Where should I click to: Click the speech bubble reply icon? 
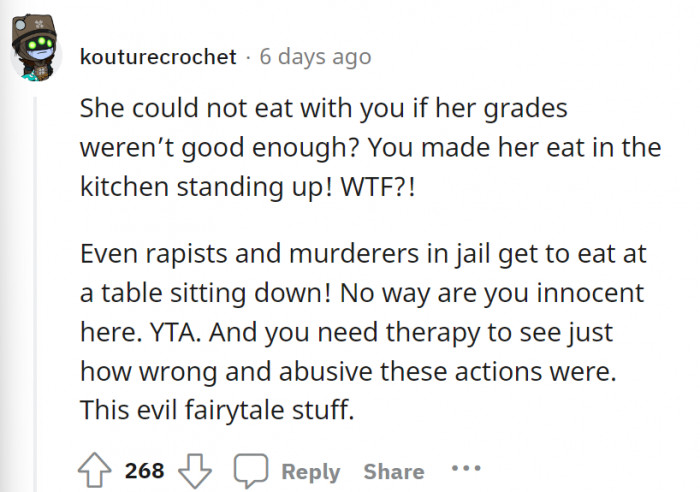click(248, 471)
